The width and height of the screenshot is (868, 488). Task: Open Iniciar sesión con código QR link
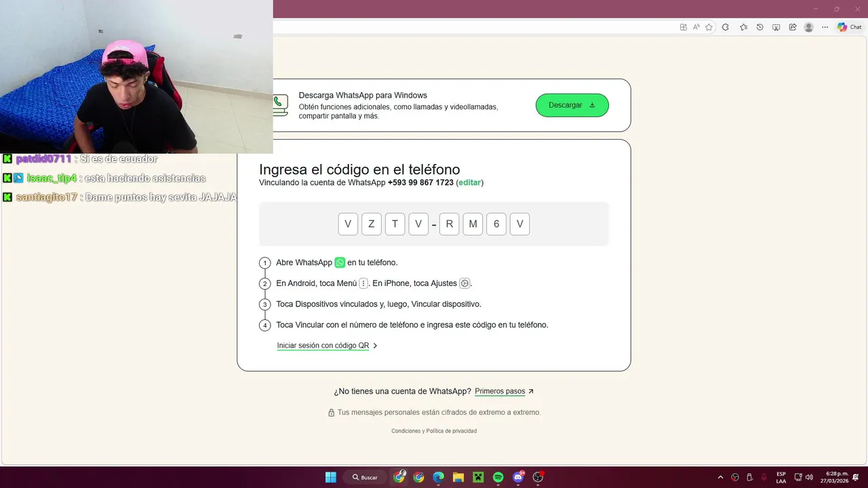coord(323,346)
